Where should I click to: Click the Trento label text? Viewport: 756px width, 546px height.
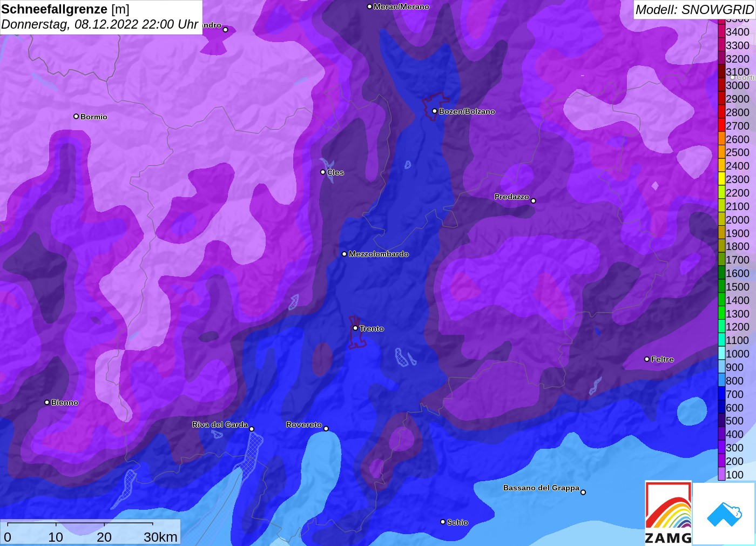point(372,328)
